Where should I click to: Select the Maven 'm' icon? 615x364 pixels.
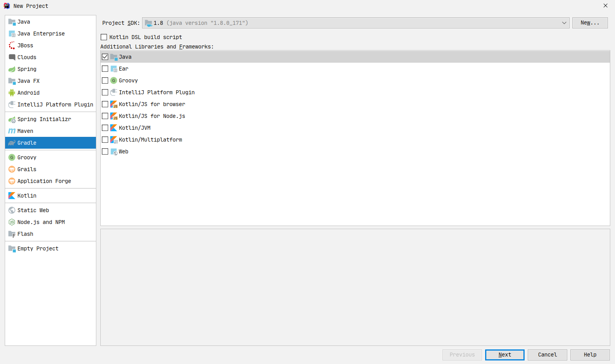[12, 131]
